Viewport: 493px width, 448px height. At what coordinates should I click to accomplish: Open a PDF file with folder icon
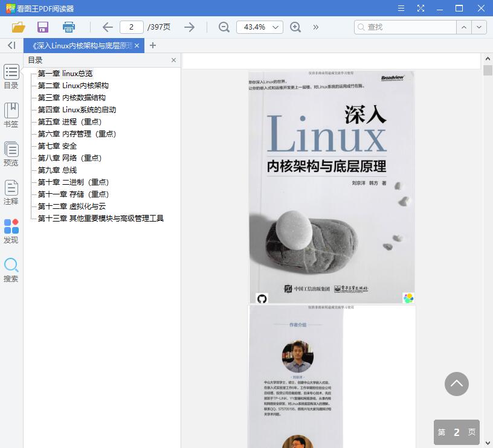(x=18, y=27)
